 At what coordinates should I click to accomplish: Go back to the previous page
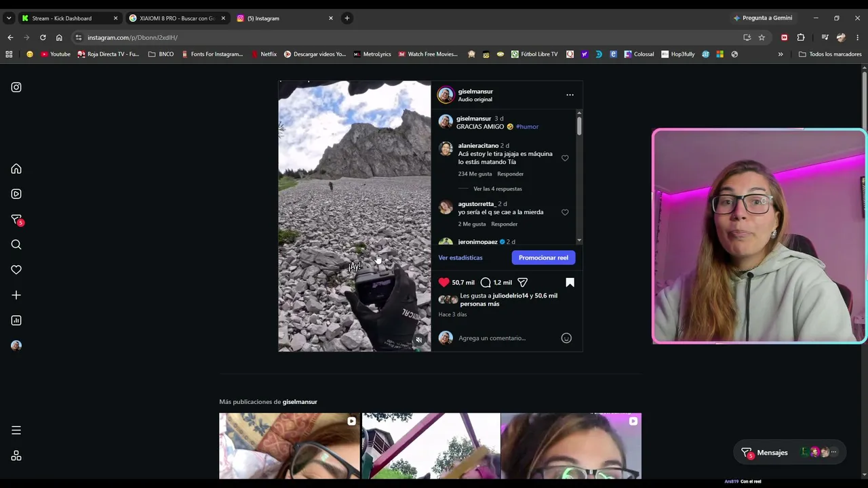click(10, 37)
